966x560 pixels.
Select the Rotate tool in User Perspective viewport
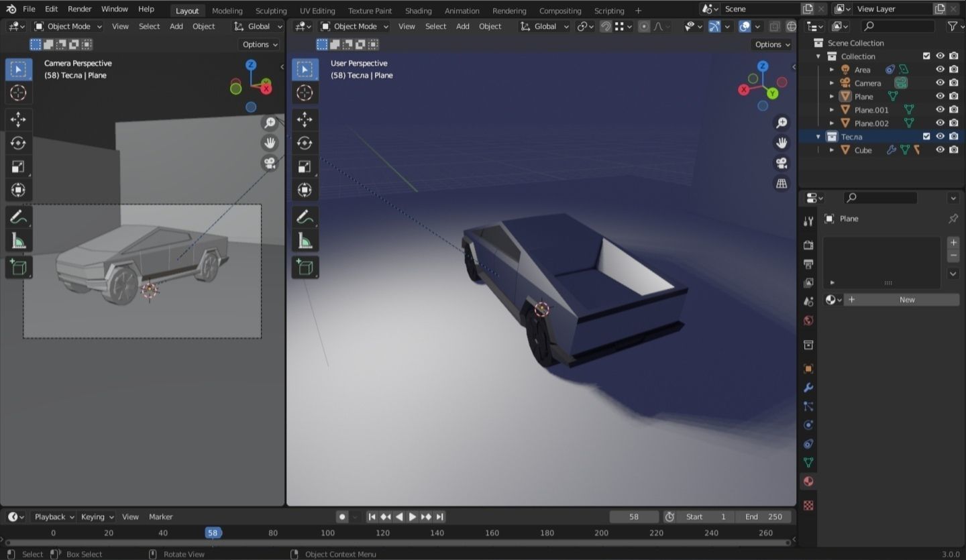pos(305,143)
